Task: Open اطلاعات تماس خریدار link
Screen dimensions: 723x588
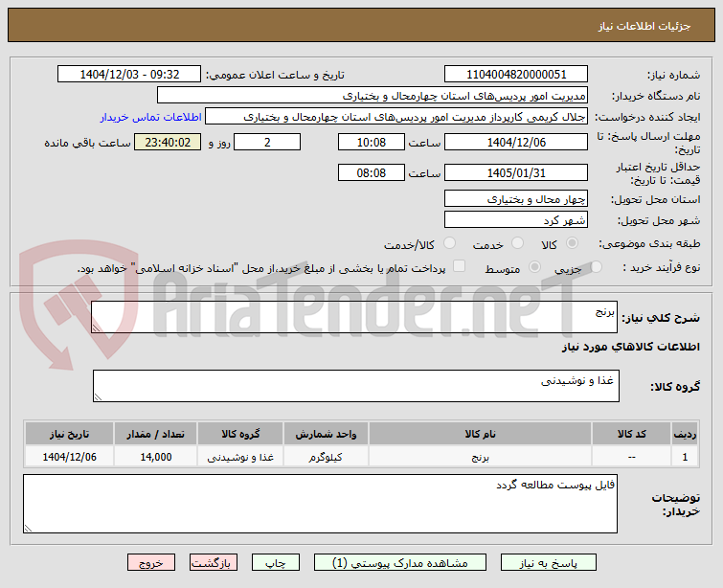Action: (150, 117)
